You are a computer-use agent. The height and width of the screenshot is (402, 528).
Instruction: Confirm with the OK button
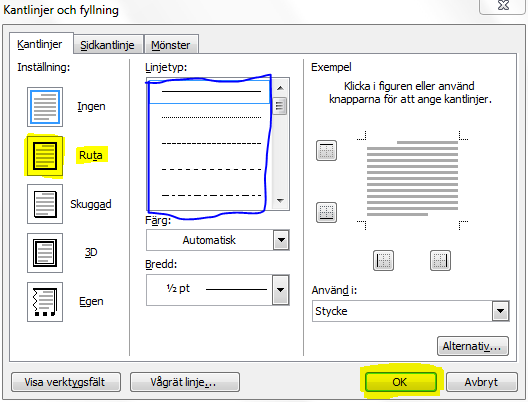click(x=400, y=382)
